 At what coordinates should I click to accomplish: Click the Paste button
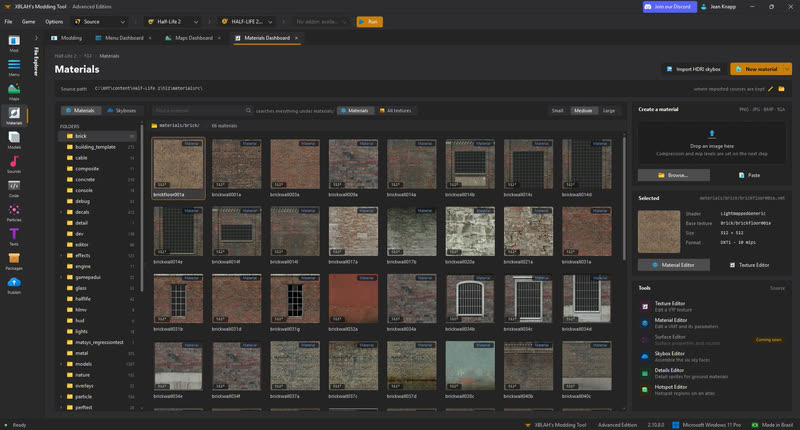click(x=749, y=175)
